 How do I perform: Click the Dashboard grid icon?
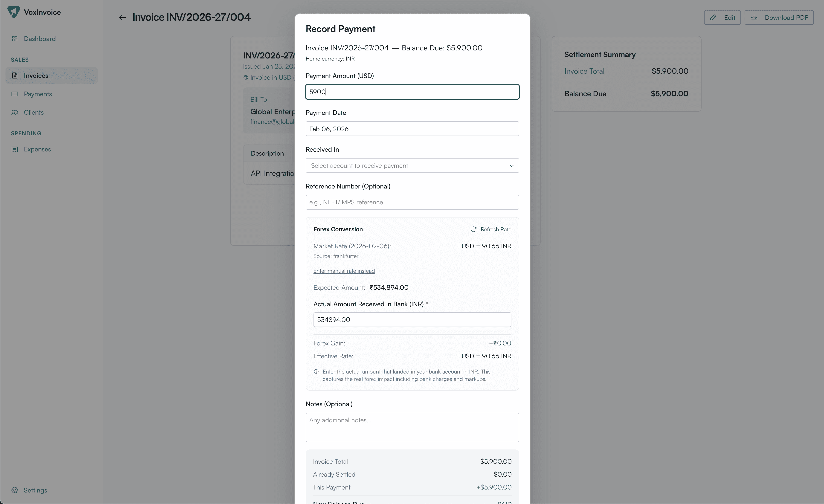(15, 39)
